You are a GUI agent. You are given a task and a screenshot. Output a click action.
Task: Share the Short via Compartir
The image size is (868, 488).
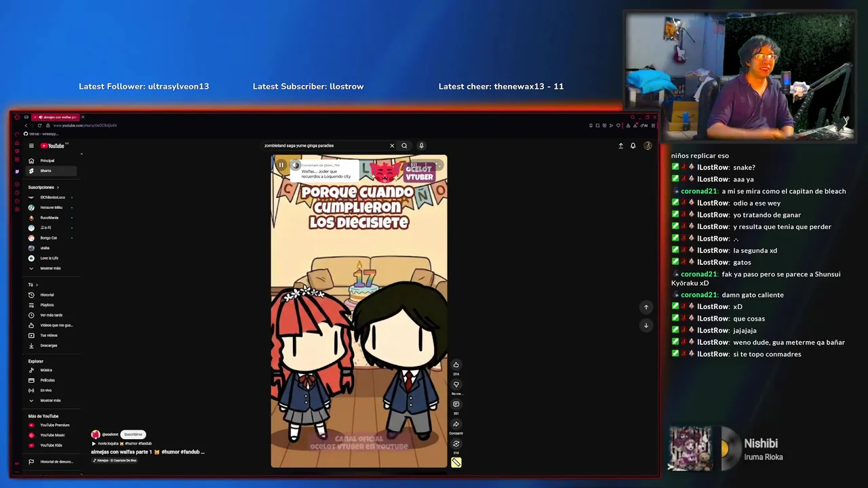tap(456, 424)
